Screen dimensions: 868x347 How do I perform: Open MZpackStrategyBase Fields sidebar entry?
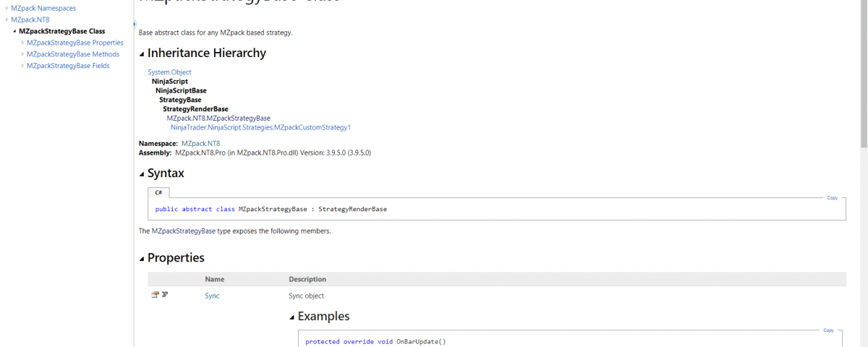(68, 66)
